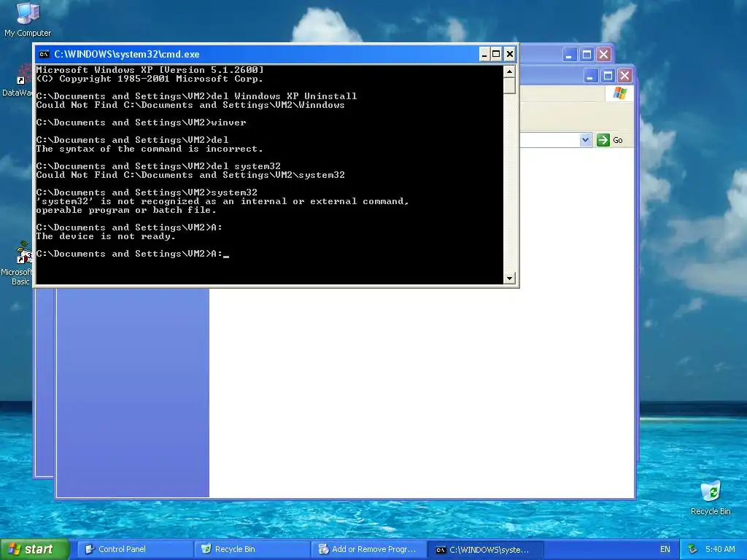Open the address bar dropdown arrow

(586, 140)
